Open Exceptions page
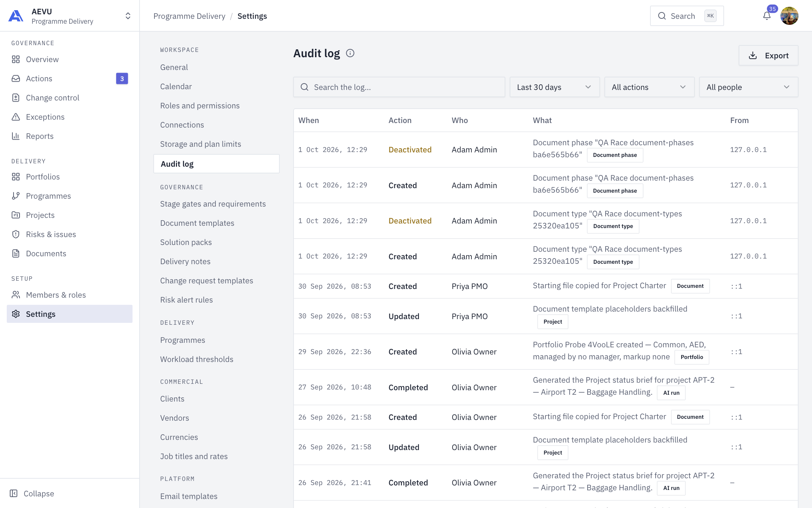812x508 pixels. pos(70,117)
